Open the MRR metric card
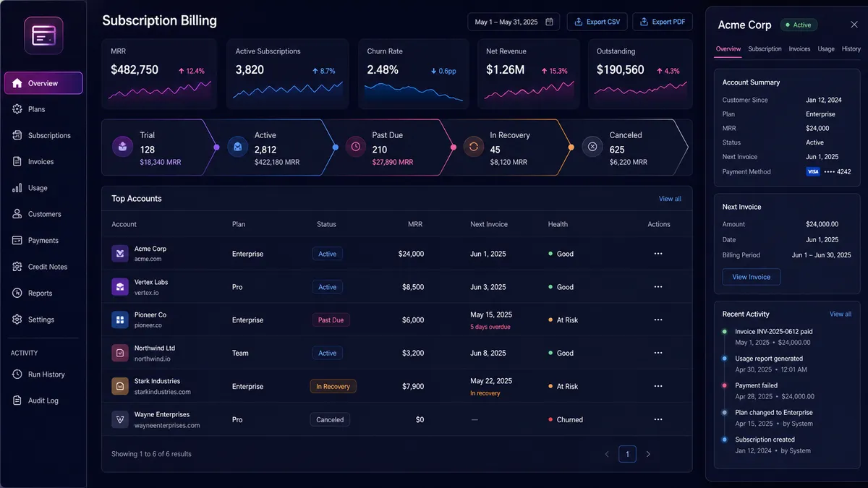Viewport: 868px width, 488px height. (x=159, y=73)
